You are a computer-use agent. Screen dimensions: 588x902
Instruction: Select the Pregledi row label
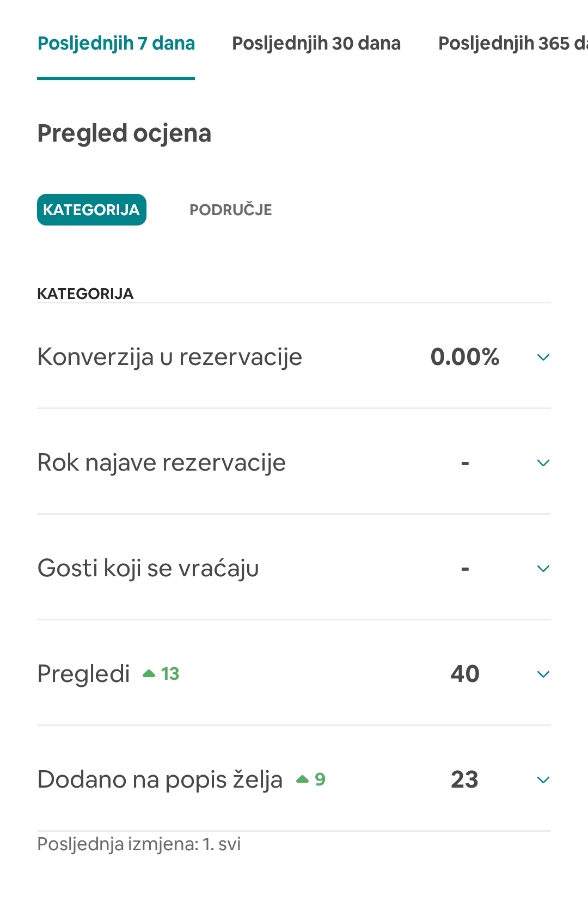[x=83, y=674]
